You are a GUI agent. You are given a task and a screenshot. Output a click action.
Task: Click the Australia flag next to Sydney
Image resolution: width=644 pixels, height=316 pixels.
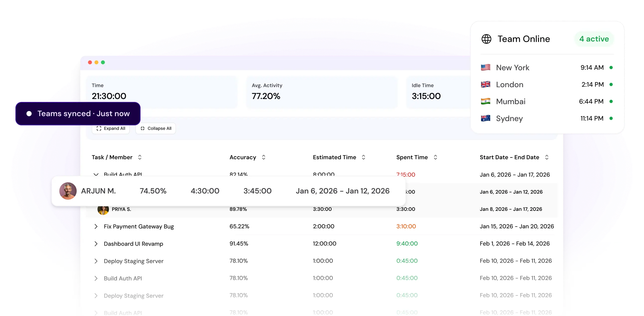coord(485,118)
